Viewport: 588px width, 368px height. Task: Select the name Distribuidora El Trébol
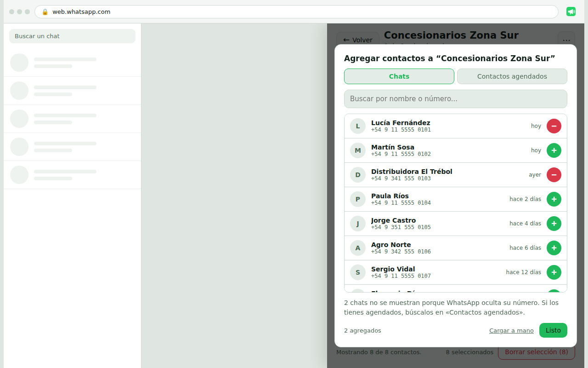coord(412,172)
